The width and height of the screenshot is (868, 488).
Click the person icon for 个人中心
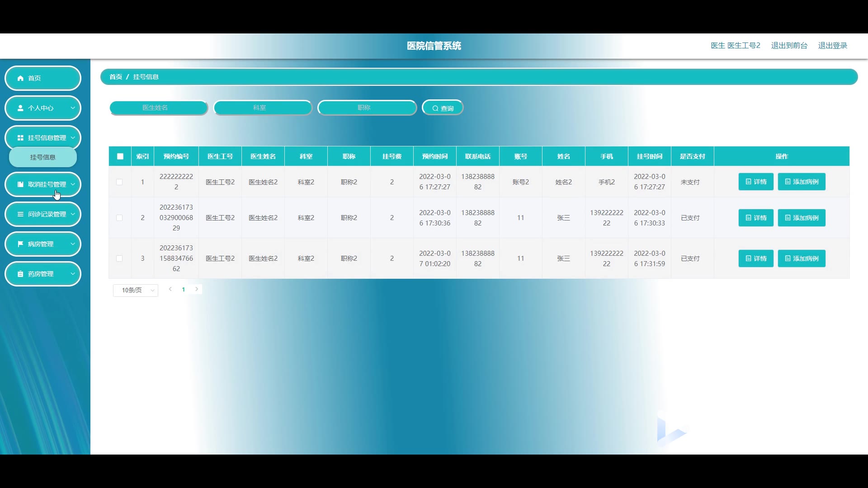[x=20, y=108]
